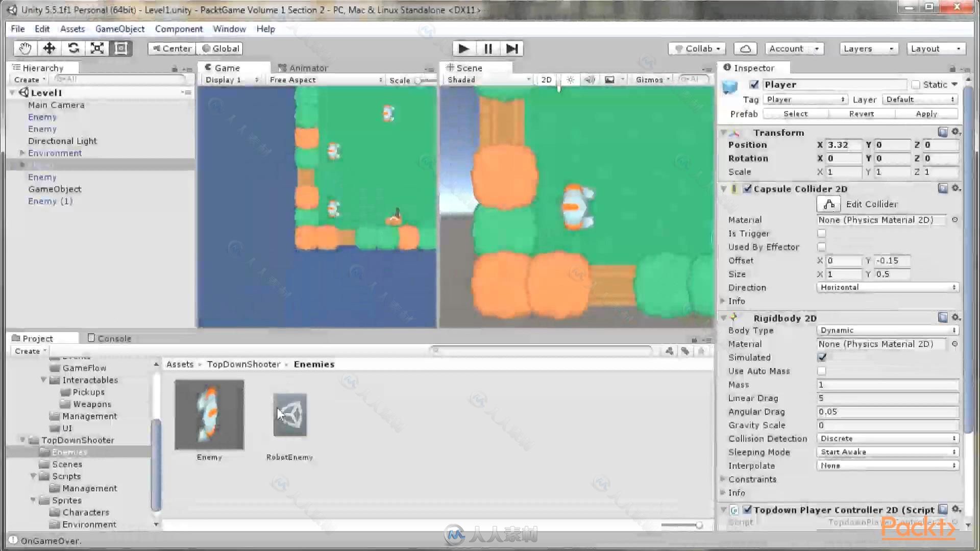
Task: Toggle Simulated checkbox on Rigidbody 2D
Action: pos(822,357)
